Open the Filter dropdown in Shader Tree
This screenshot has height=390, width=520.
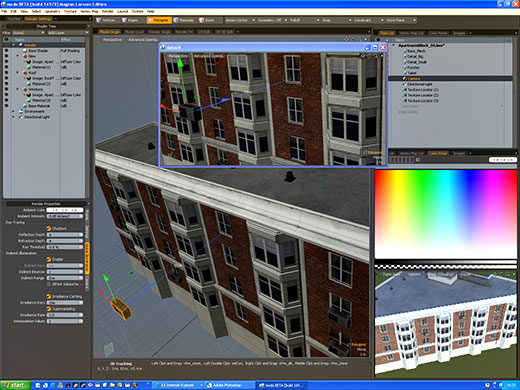28,33
